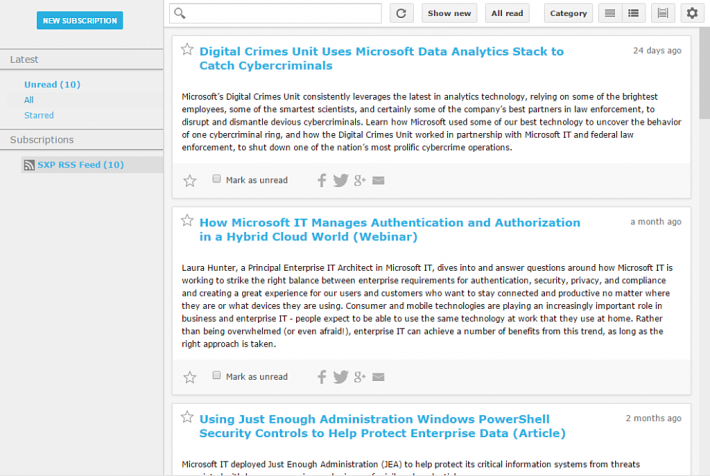Screen dimensions: 710x476
Task: Click 'a month ago' timestamp
Action: coord(656,222)
